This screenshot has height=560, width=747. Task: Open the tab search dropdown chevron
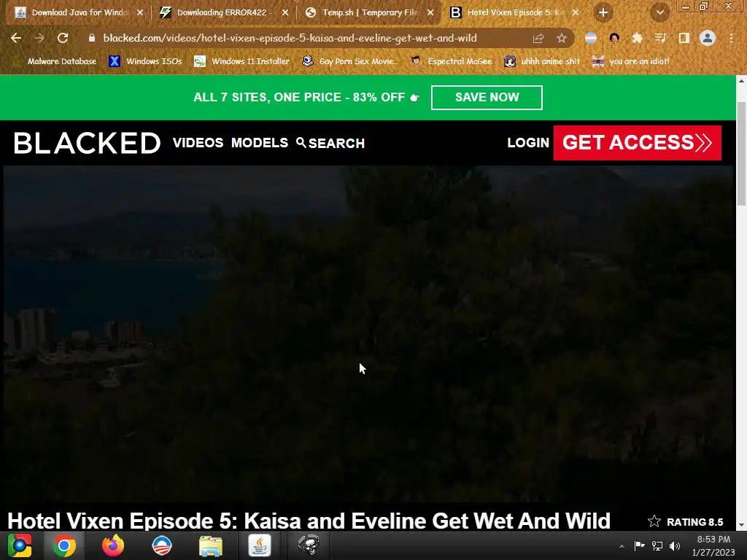tap(659, 13)
